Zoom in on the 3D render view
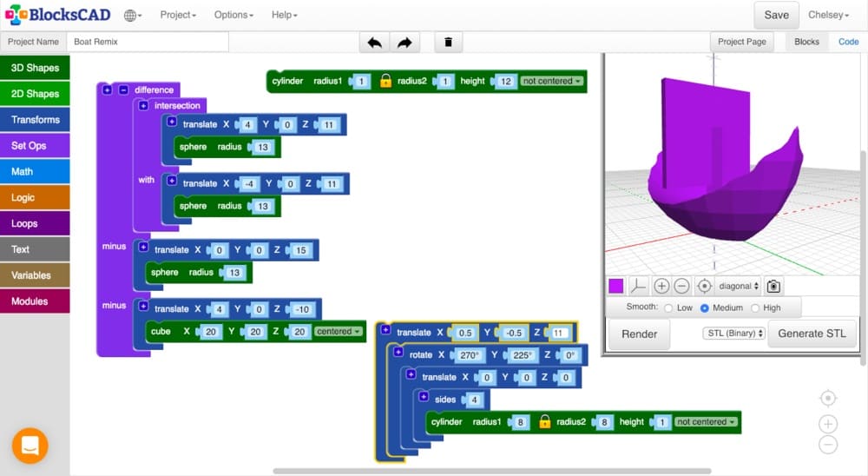 coord(661,286)
